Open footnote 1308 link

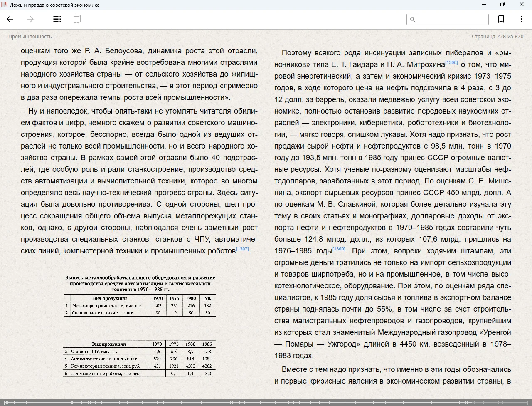click(x=451, y=62)
